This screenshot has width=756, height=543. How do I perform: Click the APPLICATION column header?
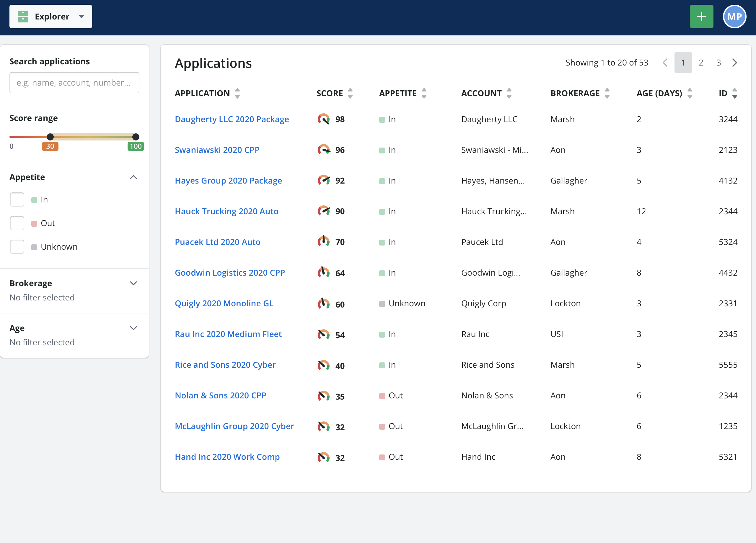pos(202,93)
